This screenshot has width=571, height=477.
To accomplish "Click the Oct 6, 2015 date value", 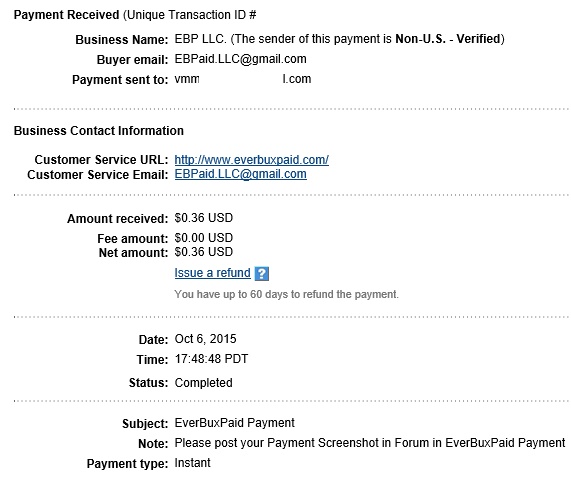I will [x=205, y=339].
